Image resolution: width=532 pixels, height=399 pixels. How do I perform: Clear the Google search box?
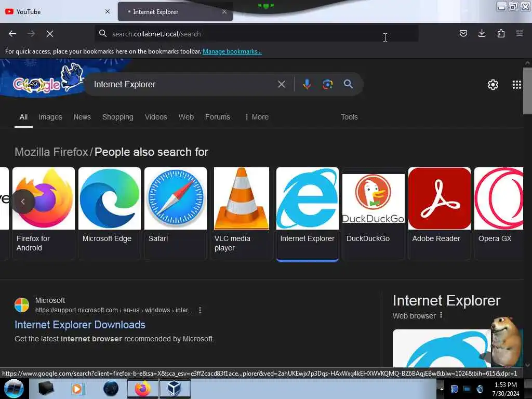(282, 84)
